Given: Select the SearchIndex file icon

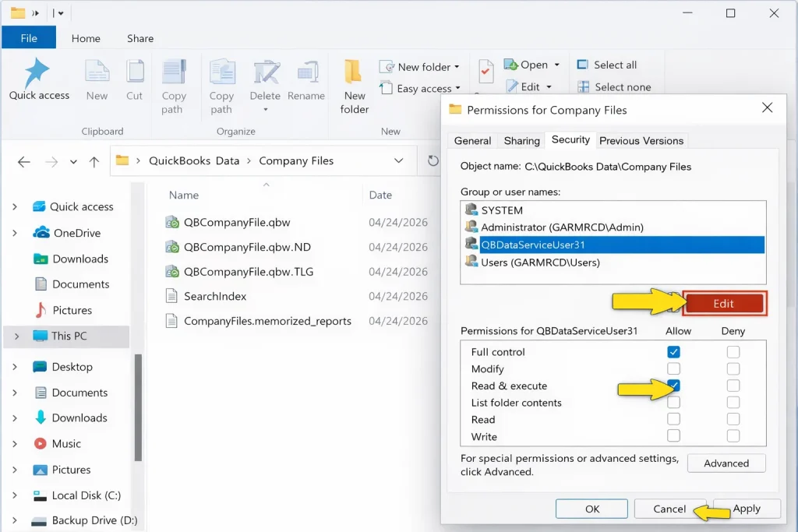Looking at the screenshot, I should pos(171,296).
